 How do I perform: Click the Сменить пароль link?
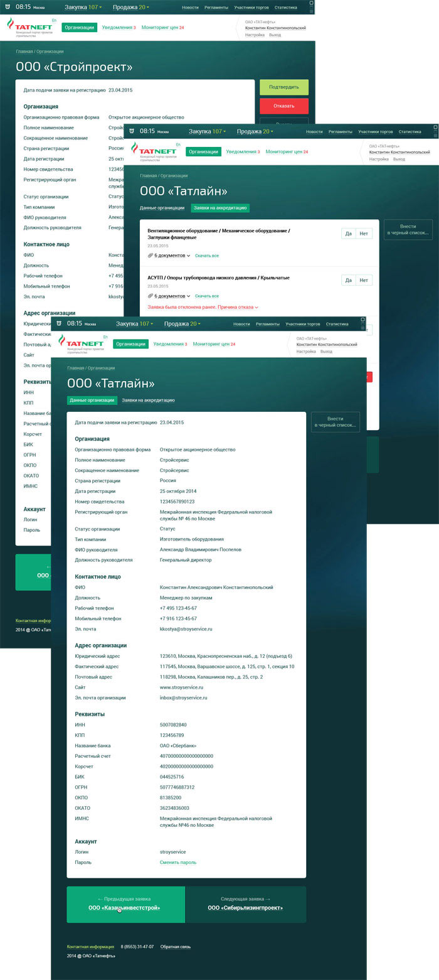[x=178, y=862]
